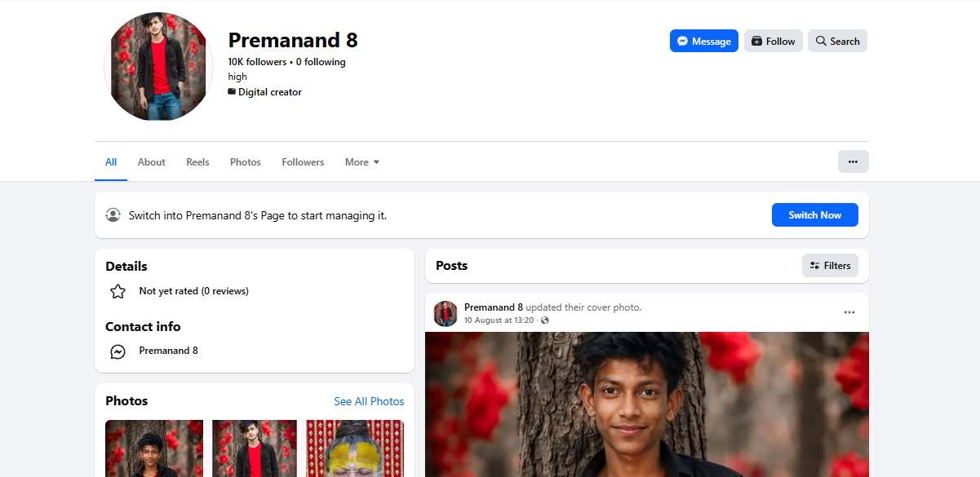Click the large circular profile picture
This screenshot has width=980, height=477.
[x=158, y=67]
